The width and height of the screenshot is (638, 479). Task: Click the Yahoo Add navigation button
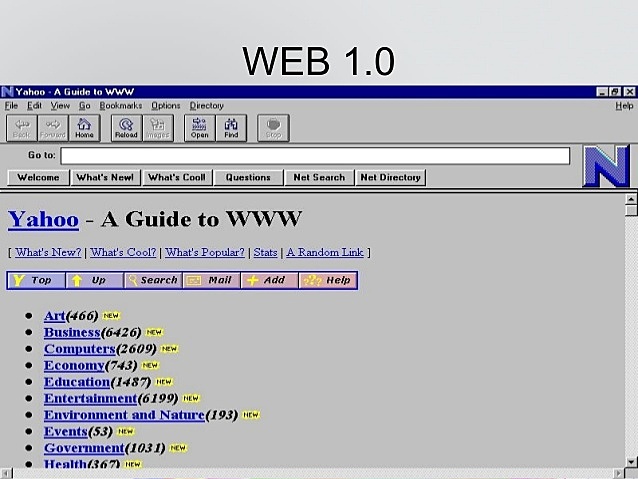[x=269, y=280]
